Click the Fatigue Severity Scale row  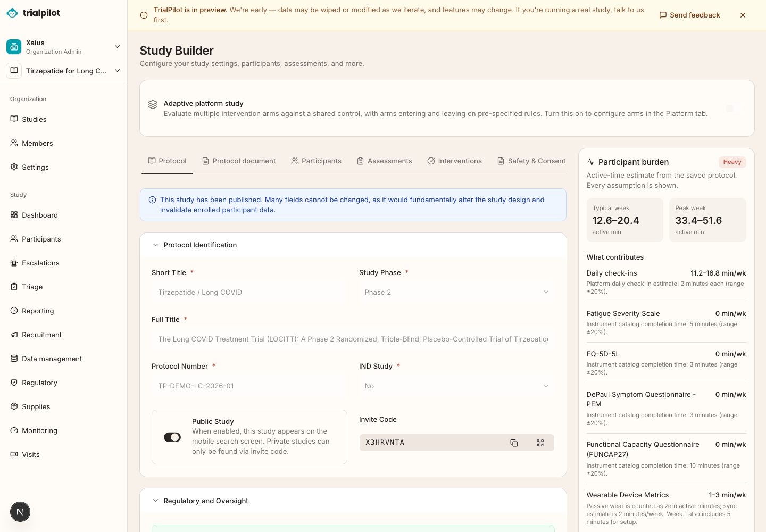[x=666, y=322]
